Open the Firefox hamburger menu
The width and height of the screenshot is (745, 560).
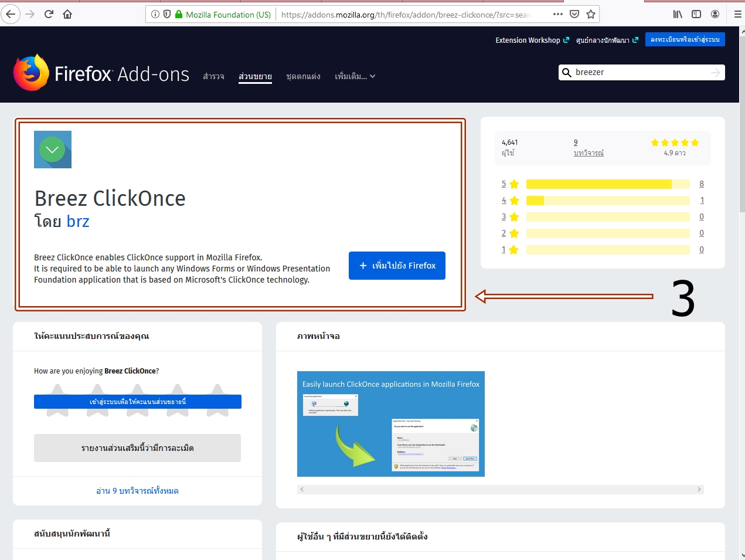coord(737,14)
